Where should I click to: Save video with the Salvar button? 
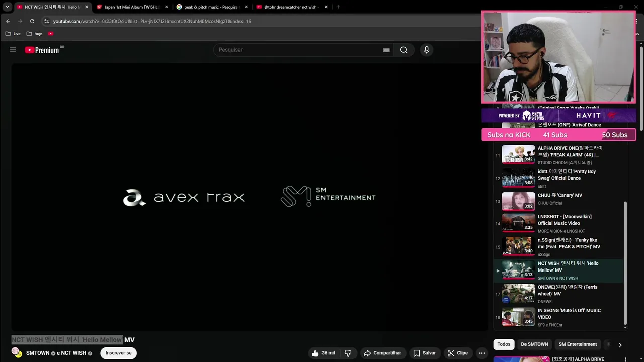coord(425,353)
